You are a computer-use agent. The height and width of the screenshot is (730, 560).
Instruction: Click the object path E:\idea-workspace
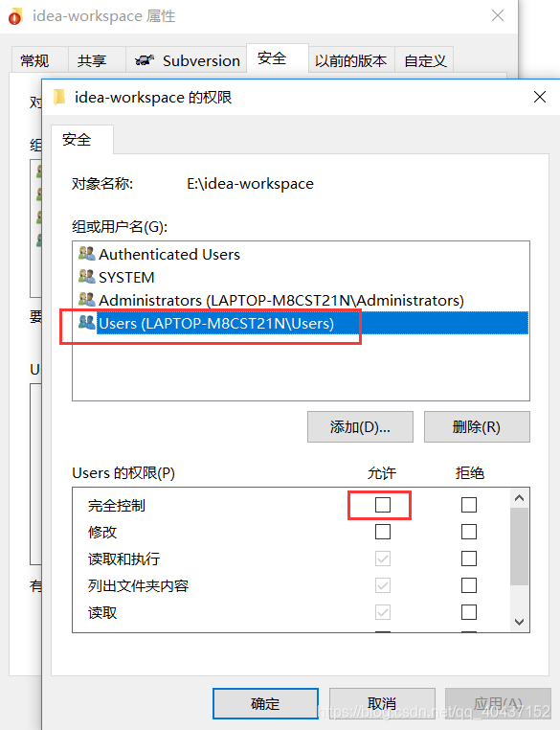(250, 183)
